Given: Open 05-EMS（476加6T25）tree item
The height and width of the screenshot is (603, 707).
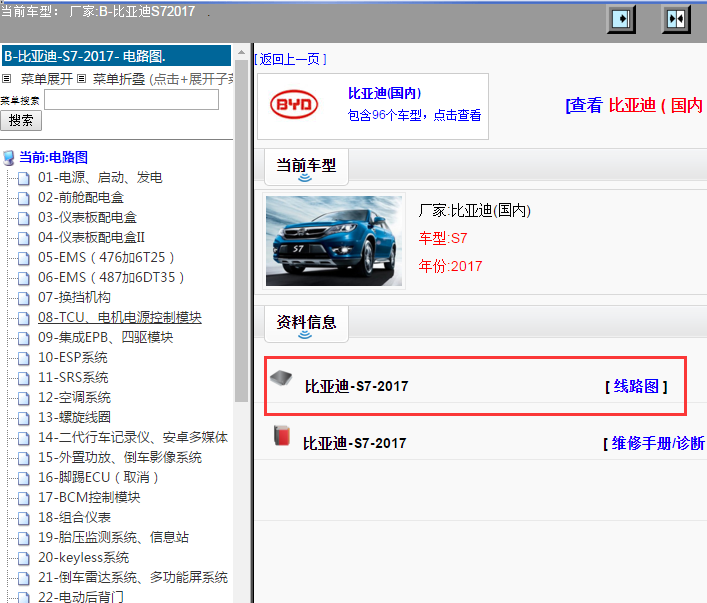Looking at the screenshot, I should pyautogui.click(x=106, y=258).
